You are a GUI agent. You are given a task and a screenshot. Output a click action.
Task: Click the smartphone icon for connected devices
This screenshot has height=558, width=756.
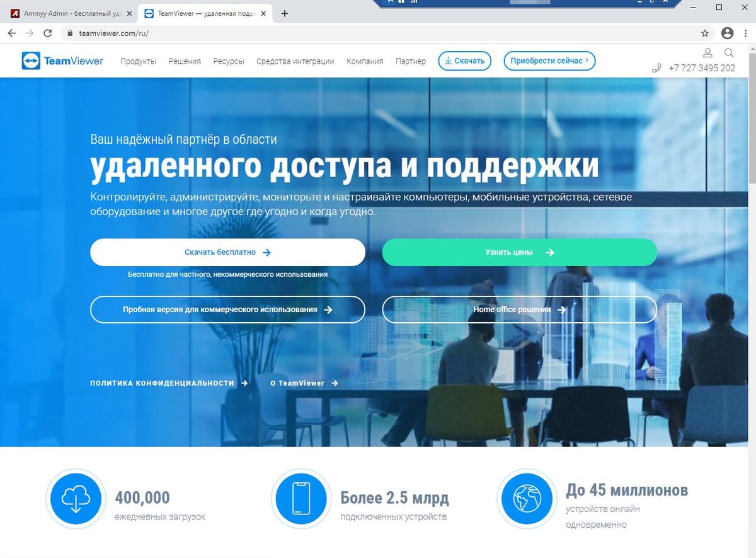(301, 499)
